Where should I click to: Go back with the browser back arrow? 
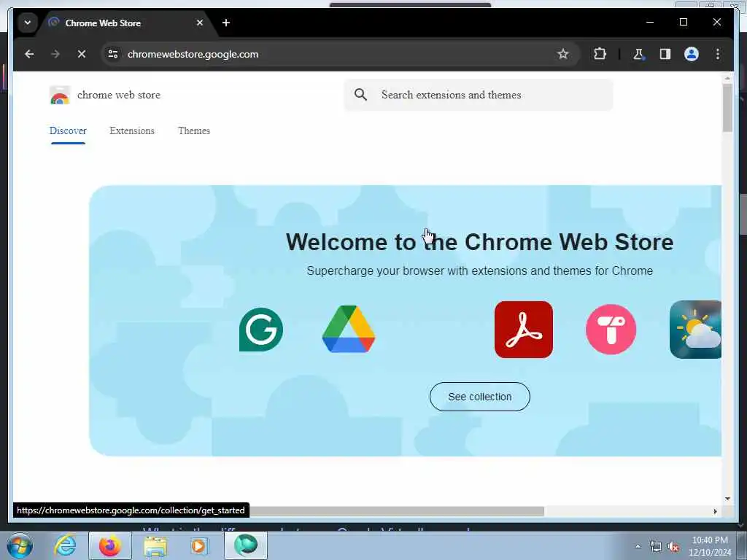click(x=29, y=54)
